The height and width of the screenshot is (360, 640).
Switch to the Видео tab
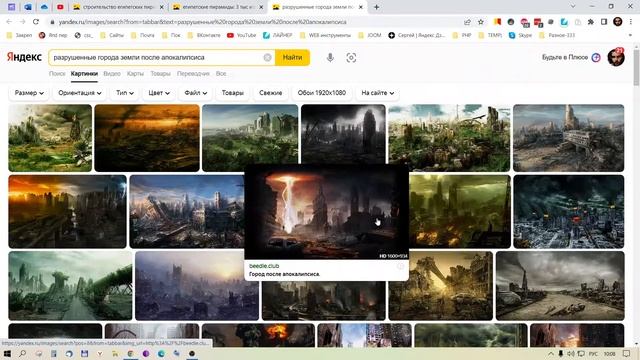[112, 74]
